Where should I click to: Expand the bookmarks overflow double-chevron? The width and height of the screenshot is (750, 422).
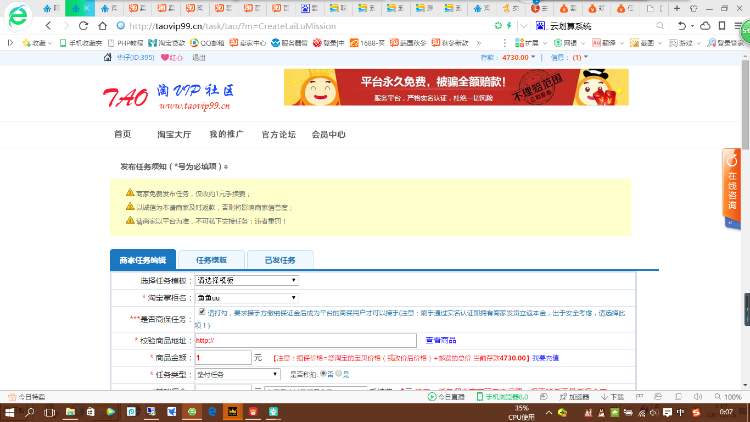478,43
